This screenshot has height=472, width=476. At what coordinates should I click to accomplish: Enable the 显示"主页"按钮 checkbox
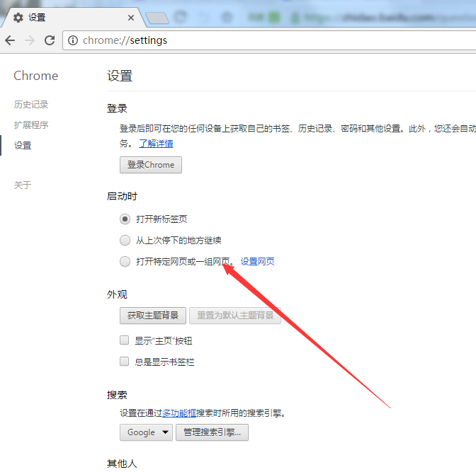coord(124,340)
